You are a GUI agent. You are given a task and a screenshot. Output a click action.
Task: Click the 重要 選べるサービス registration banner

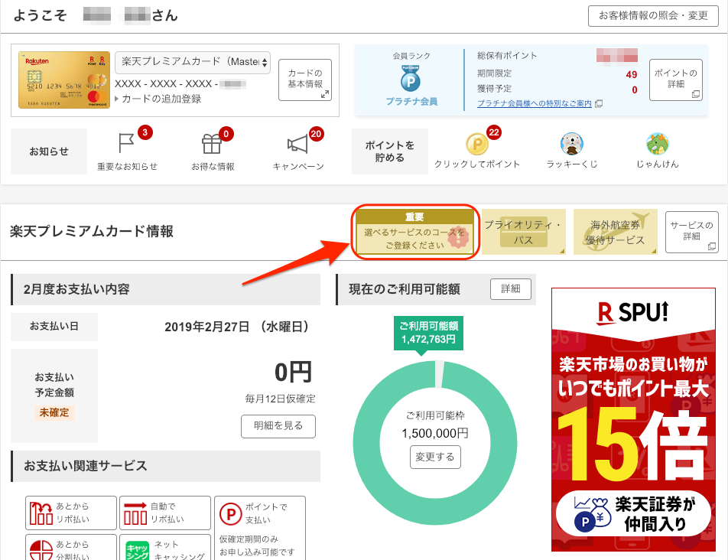point(414,232)
